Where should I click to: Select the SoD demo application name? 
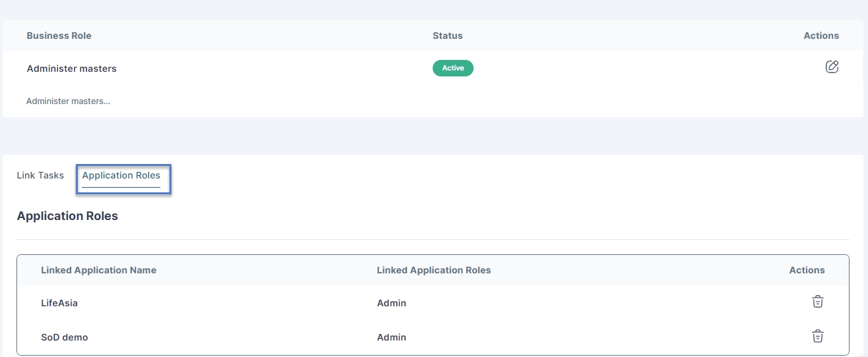point(64,337)
